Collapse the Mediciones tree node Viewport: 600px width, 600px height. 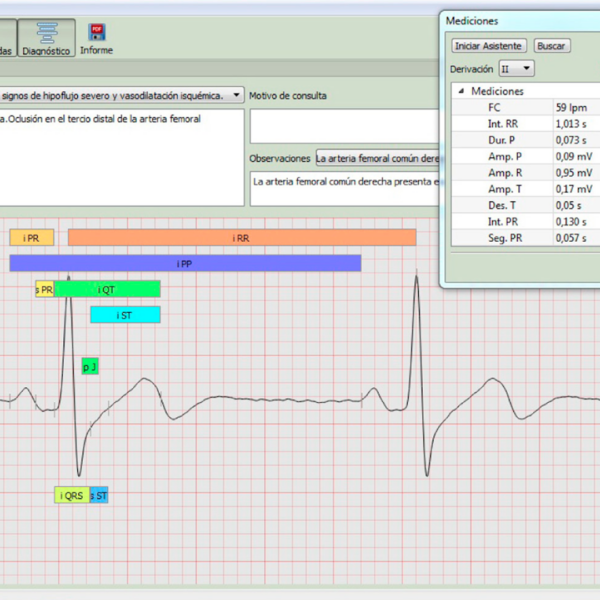(461, 91)
